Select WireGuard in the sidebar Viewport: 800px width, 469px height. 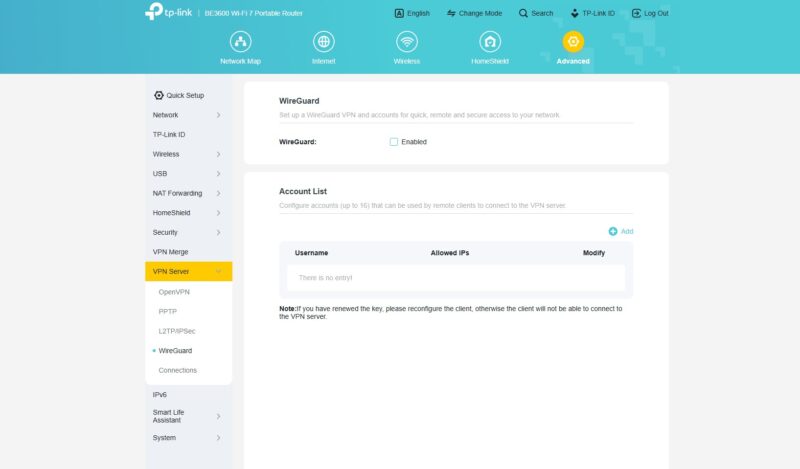[x=175, y=351]
